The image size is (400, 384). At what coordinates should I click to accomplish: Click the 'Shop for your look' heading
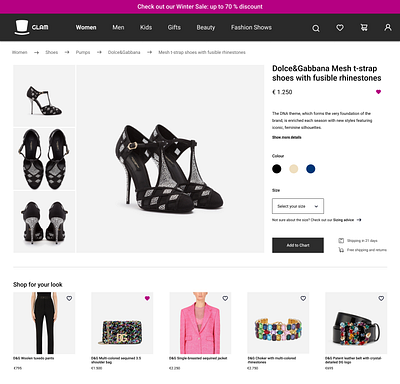coord(38,285)
